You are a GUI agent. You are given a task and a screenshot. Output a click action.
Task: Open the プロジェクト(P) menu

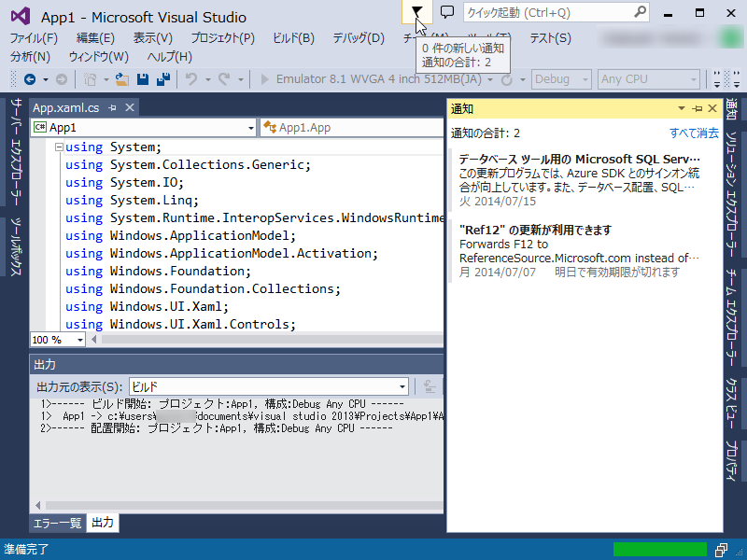pyautogui.click(x=223, y=38)
